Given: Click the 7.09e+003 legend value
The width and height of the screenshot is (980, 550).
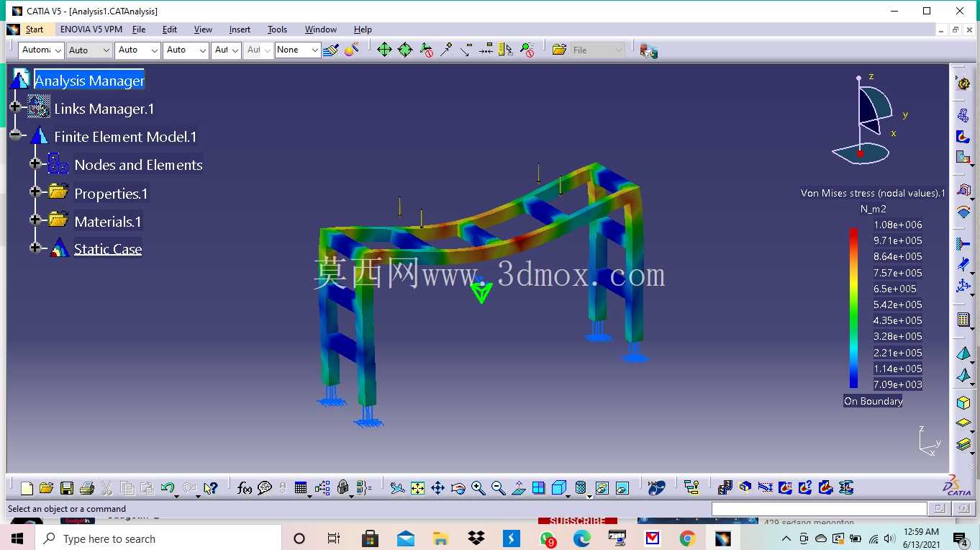Looking at the screenshot, I should pyautogui.click(x=898, y=384).
